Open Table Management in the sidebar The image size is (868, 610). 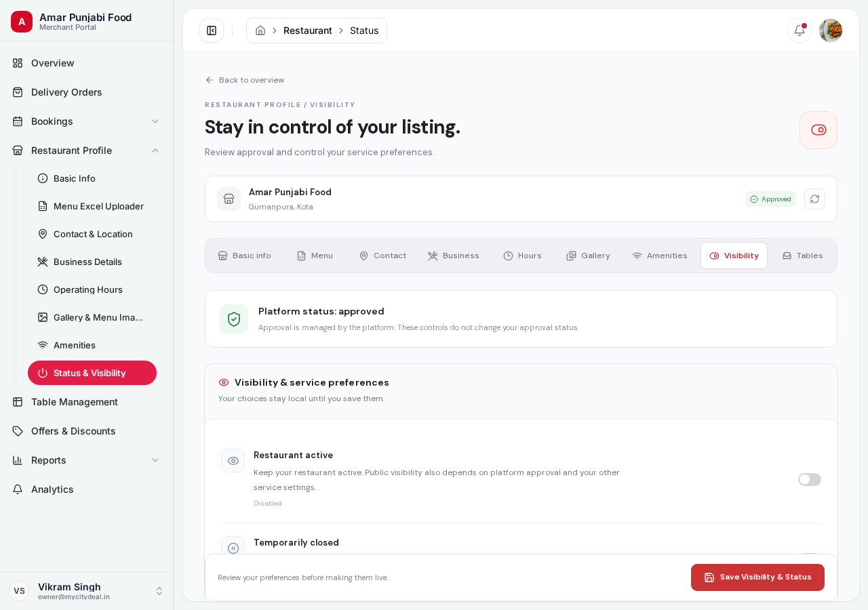pyautogui.click(x=87, y=402)
